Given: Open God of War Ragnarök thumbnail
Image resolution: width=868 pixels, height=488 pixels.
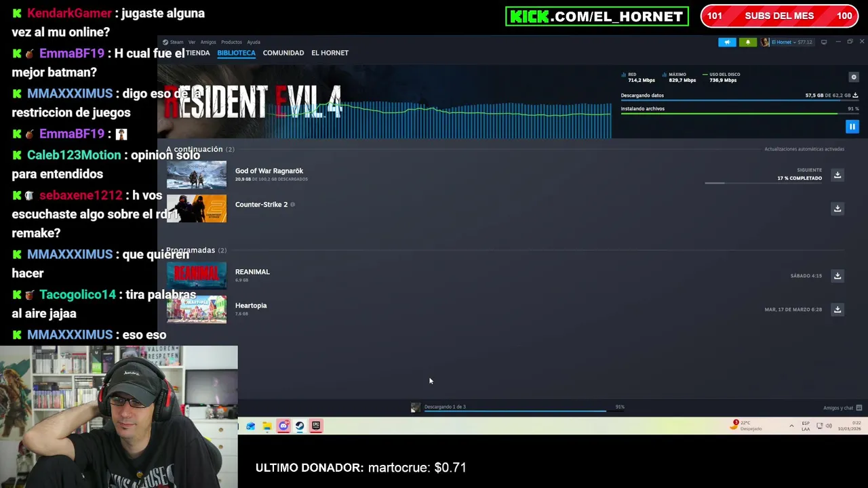Looking at the screenshot, I should tap(197, 175).
